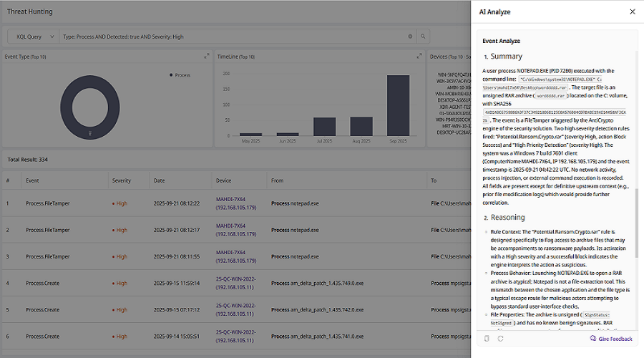
Task: Click the search magnifier icon
Action: pos(423,36)
